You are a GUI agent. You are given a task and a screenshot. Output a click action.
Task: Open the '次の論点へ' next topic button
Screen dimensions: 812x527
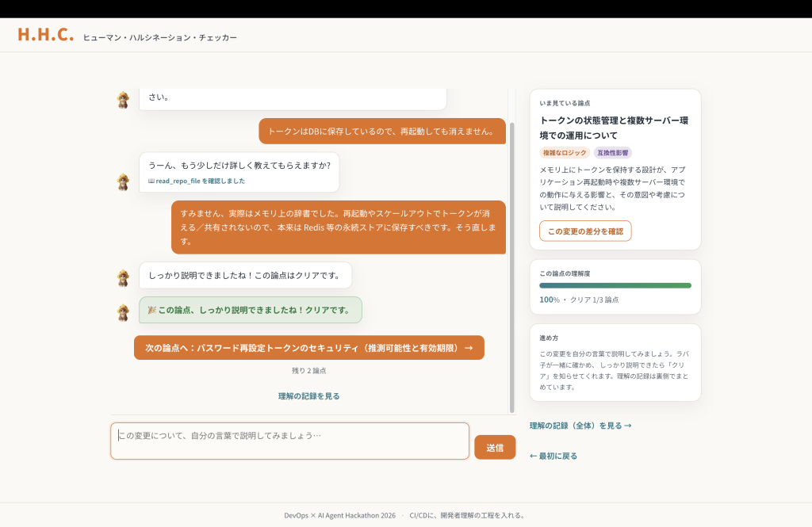click(309, 348)
